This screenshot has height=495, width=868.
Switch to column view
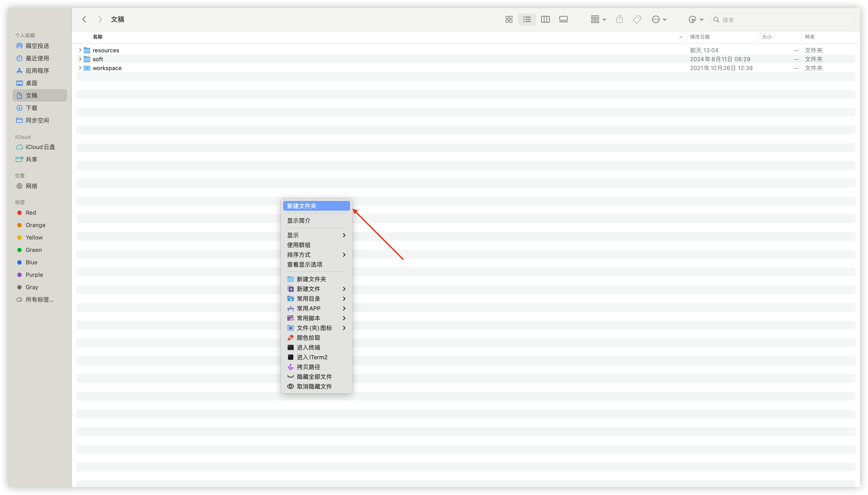click(545, 19)
